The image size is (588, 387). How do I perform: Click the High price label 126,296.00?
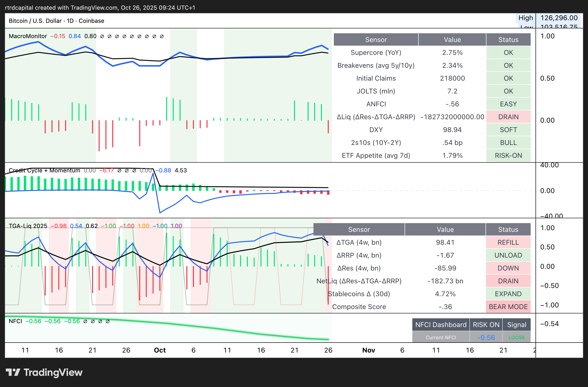559,18
